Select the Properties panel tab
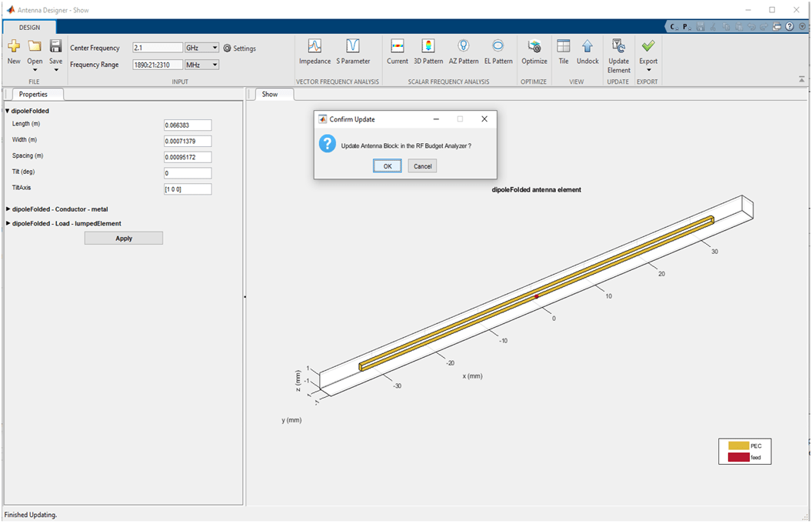Viewport: 812px width, 524px height. click(33, 95)
